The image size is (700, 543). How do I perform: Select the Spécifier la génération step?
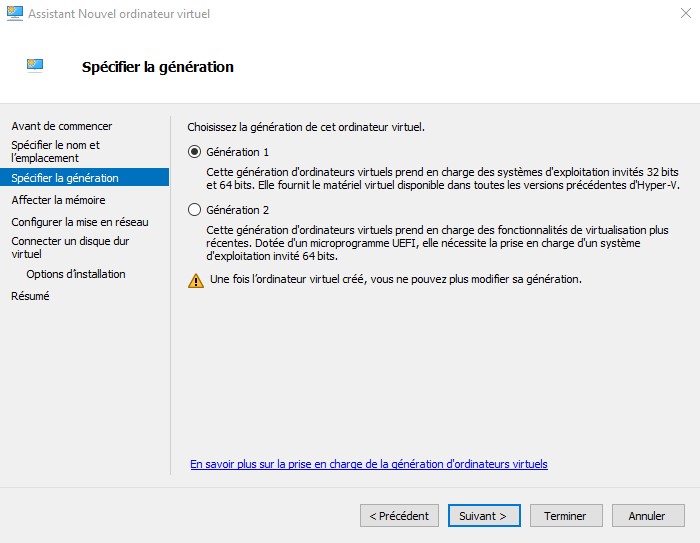[84, 178]
